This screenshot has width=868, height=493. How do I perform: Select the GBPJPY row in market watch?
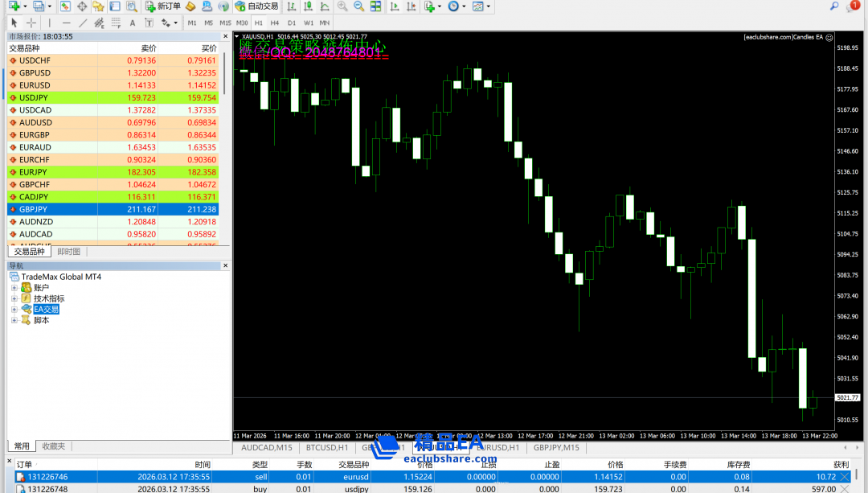pyautogui.click(x=113, y=209)
